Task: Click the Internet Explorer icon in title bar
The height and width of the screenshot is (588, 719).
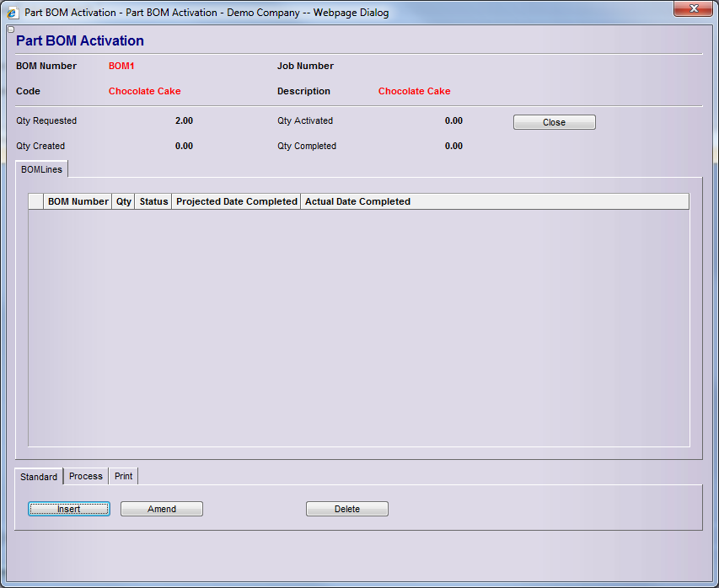Action: (13, 13)
